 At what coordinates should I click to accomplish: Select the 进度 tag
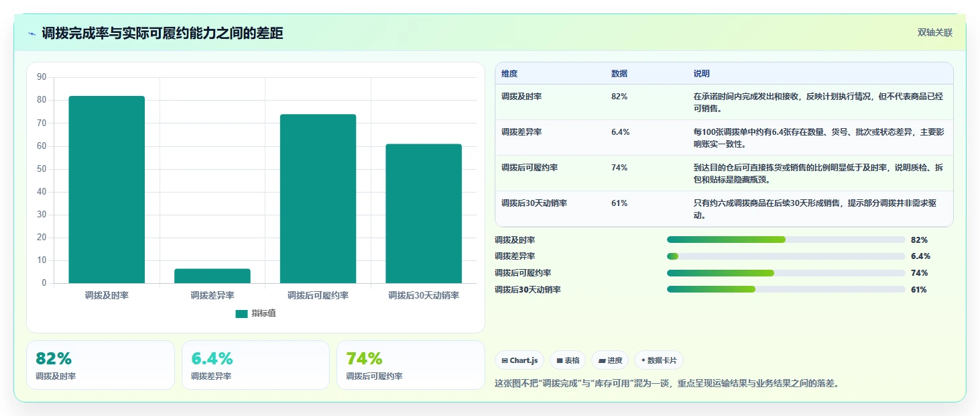(610, 360)
